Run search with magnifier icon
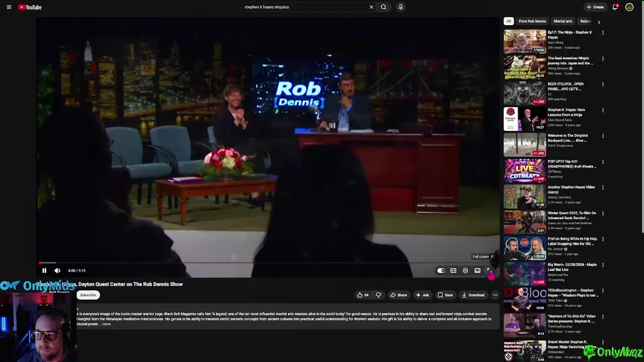The height and width of the screenshot is (362, 644). tap(383, 7)
